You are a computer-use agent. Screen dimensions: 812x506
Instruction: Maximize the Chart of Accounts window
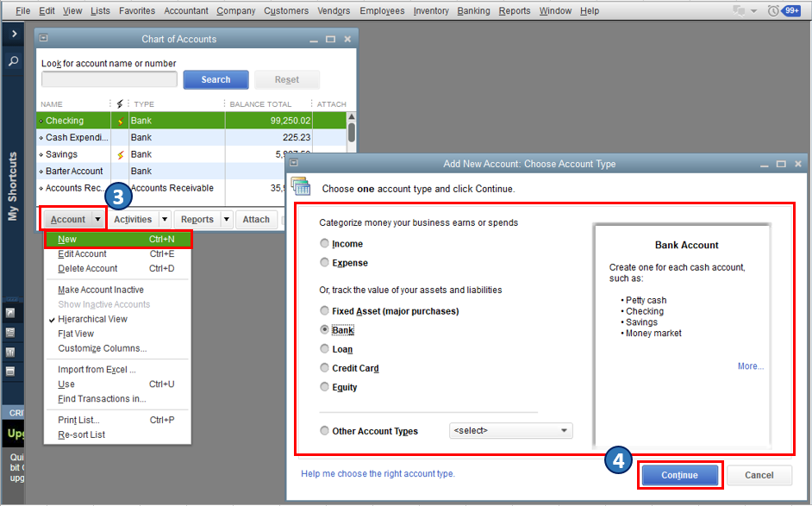click(x=330, y=39)
